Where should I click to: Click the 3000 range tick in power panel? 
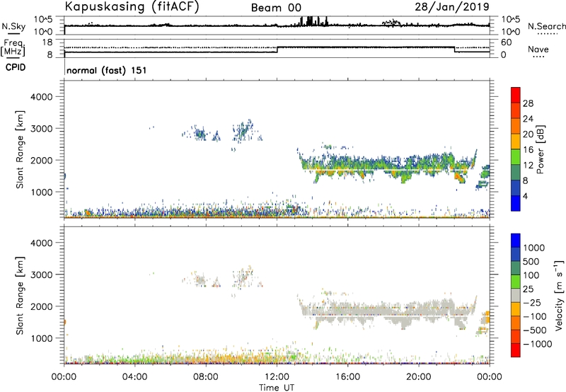point(42,129)
